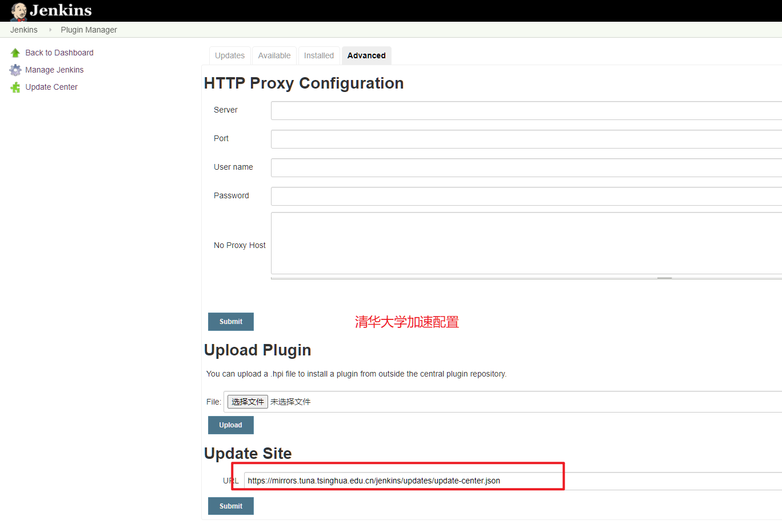Viewport: 782px width, 532px height.
Task: Open the Update Center link
Action: click(x=51, y=87)
